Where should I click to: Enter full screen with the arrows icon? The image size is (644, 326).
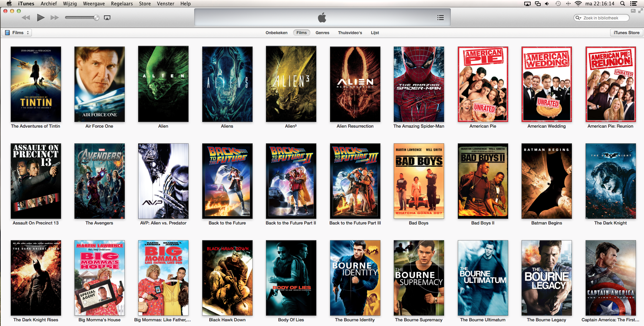tap(640, 11)
